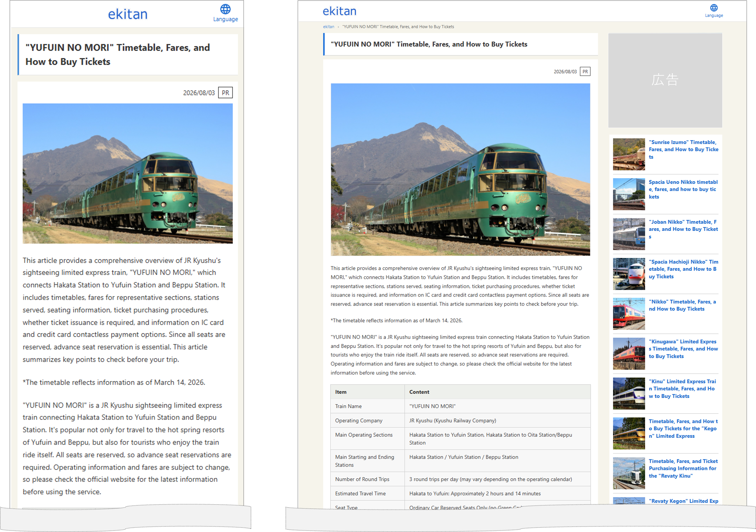Open the large train photo in desktop view
This screenshot has height=532, width=756.
460,169
